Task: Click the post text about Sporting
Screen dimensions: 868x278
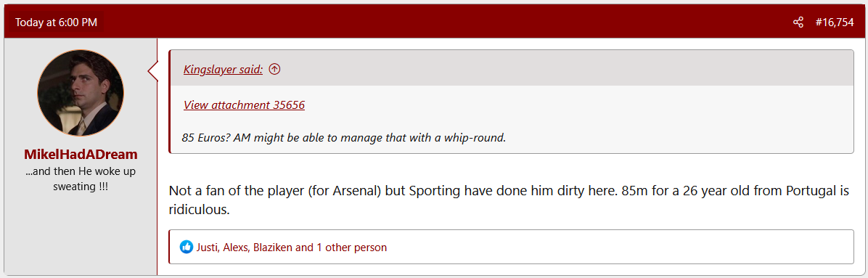Action: 509,201
